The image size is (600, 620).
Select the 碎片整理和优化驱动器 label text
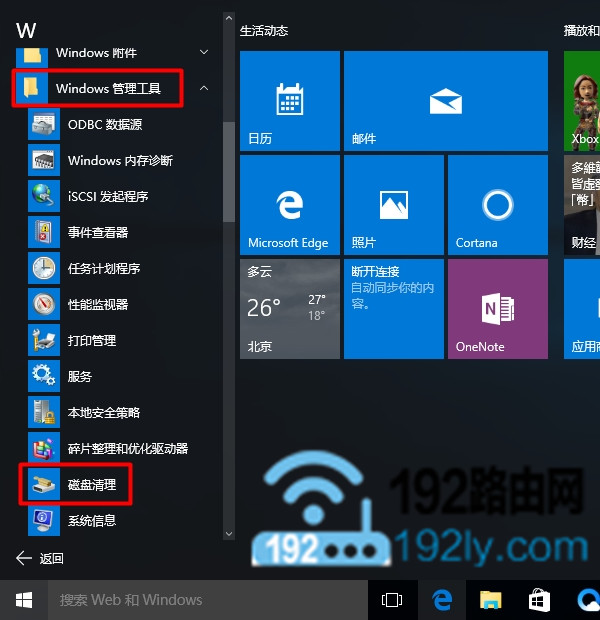[128, 448]
